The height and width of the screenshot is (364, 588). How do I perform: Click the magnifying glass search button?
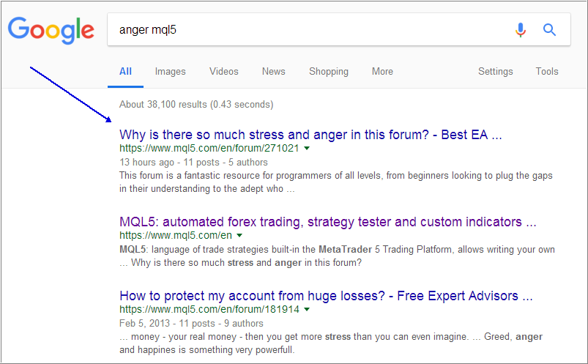pyautogui.click(x=549, y=30)
